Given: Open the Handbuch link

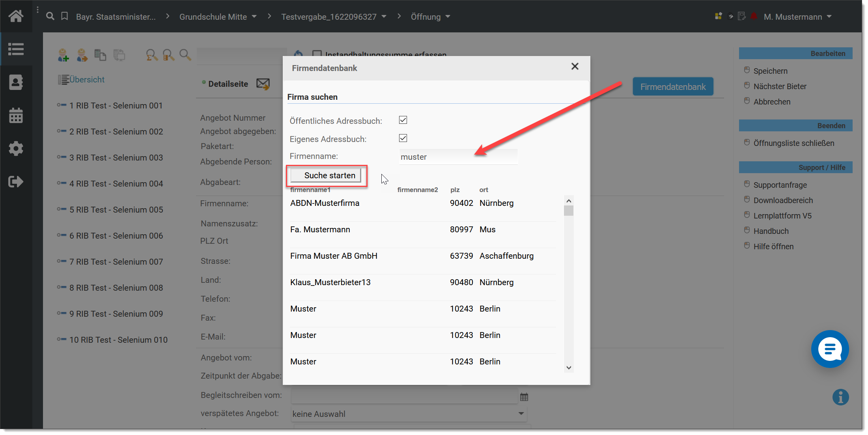Looking at the screenshot, I should coord(771,231).
